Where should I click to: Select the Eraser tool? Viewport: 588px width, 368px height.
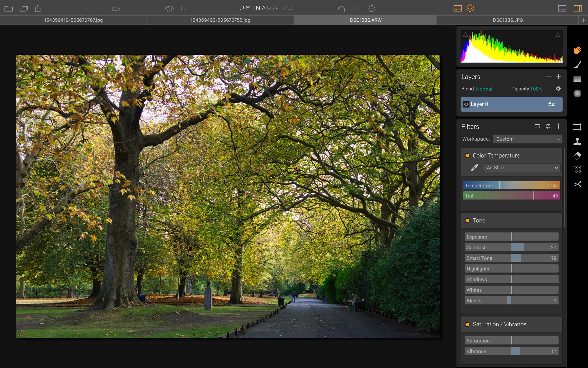click(577, 156)
